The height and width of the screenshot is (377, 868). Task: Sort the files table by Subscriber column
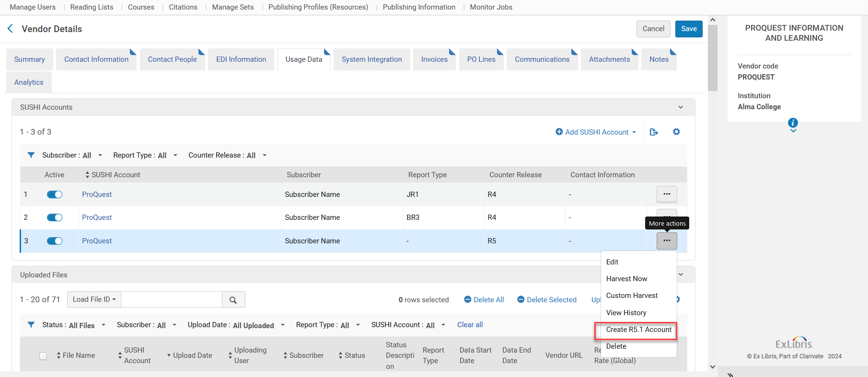click(303, 355)
